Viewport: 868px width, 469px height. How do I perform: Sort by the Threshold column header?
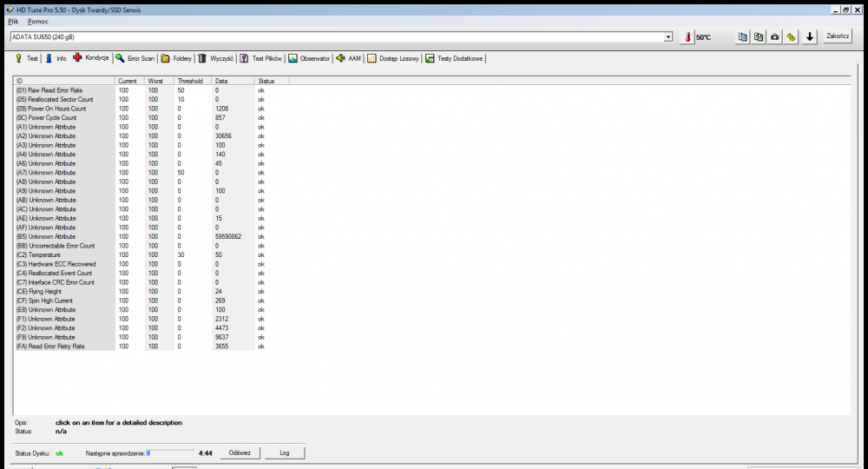click(x=189, y=81)
